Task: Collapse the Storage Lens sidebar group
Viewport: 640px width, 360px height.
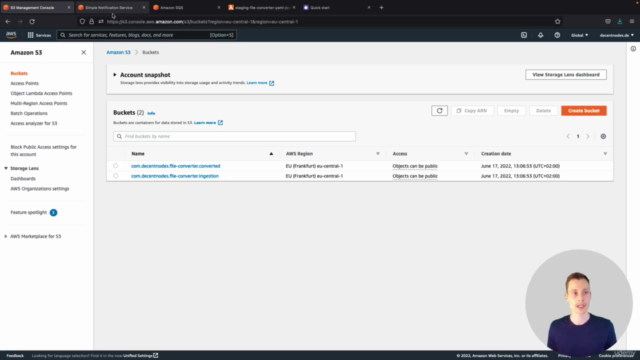Action: pyautogui.click(x=6, y=168)
